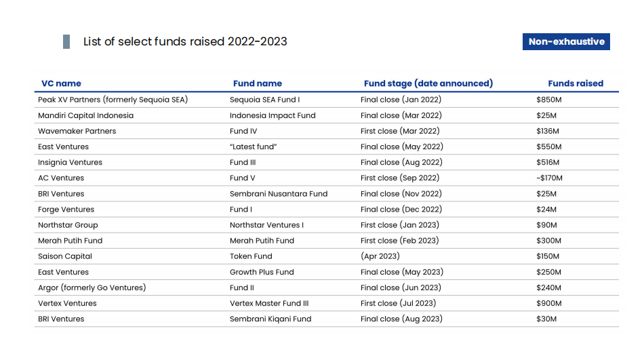This screenshot has height=339, width=644.
Task: Click the $250M amount
Action: click(x=548, y=272)
